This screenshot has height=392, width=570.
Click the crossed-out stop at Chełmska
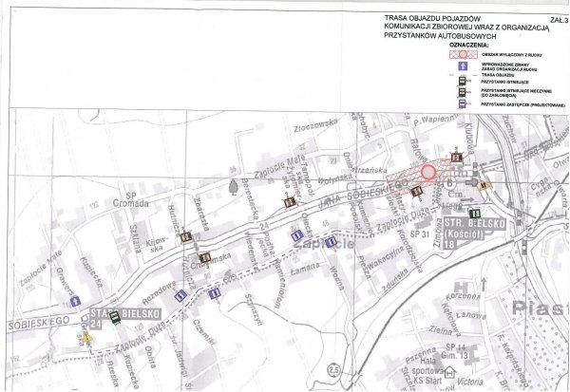tap(204, 257)
